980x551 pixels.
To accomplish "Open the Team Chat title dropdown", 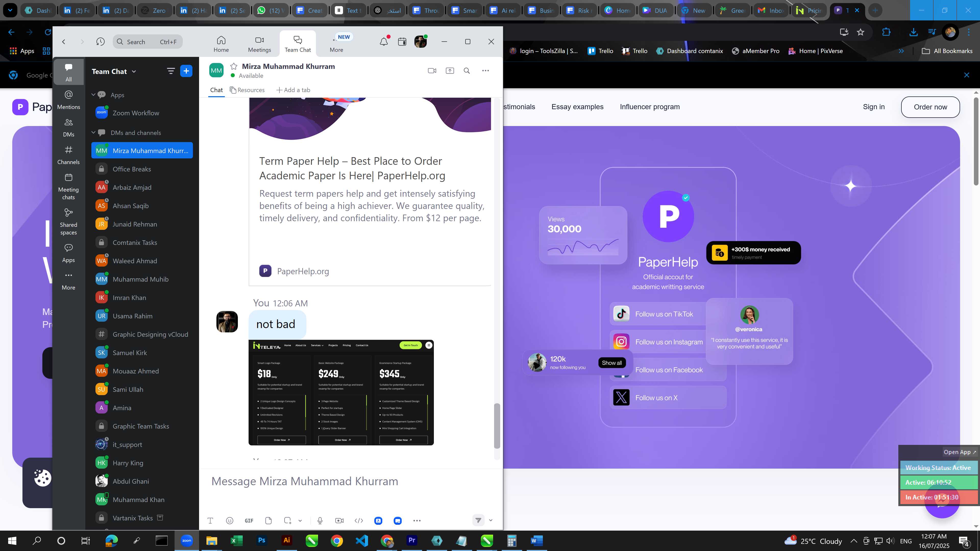I will 114,71.
